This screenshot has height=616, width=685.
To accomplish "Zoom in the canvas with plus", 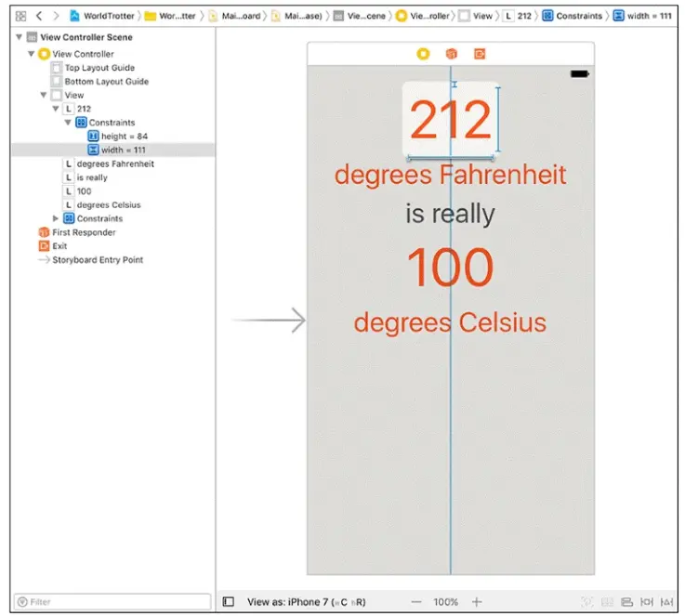I will 477,602.
